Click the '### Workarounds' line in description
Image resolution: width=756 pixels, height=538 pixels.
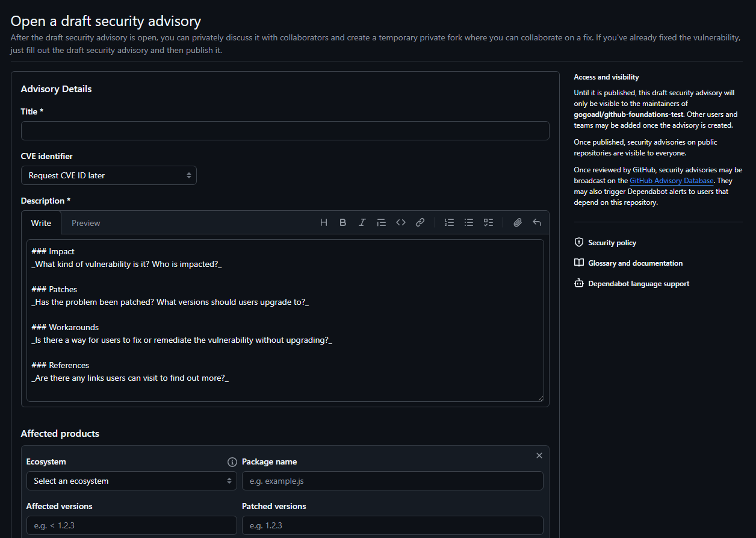(65, 327)
